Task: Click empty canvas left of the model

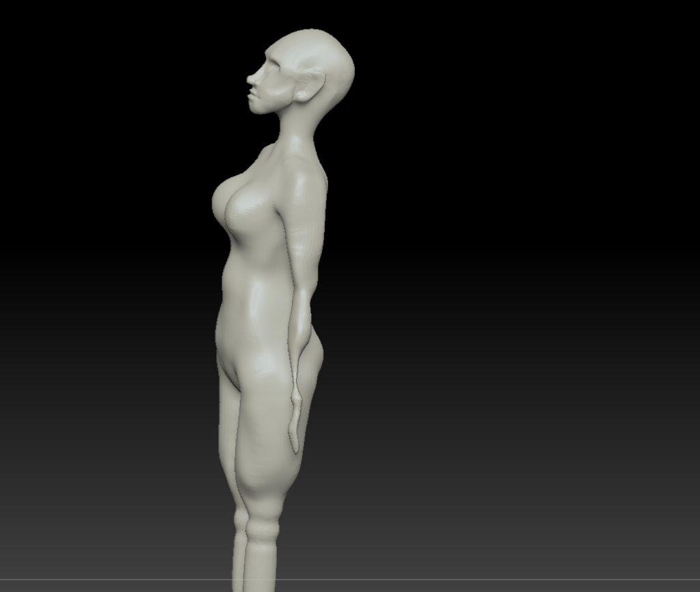Action: click(x=103, y=273)
